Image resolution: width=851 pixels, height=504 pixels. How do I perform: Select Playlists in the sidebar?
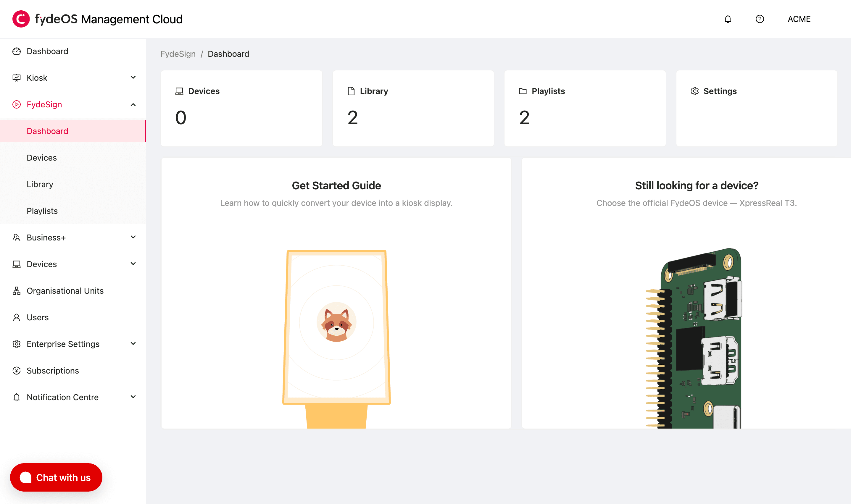tap(42, 211)
